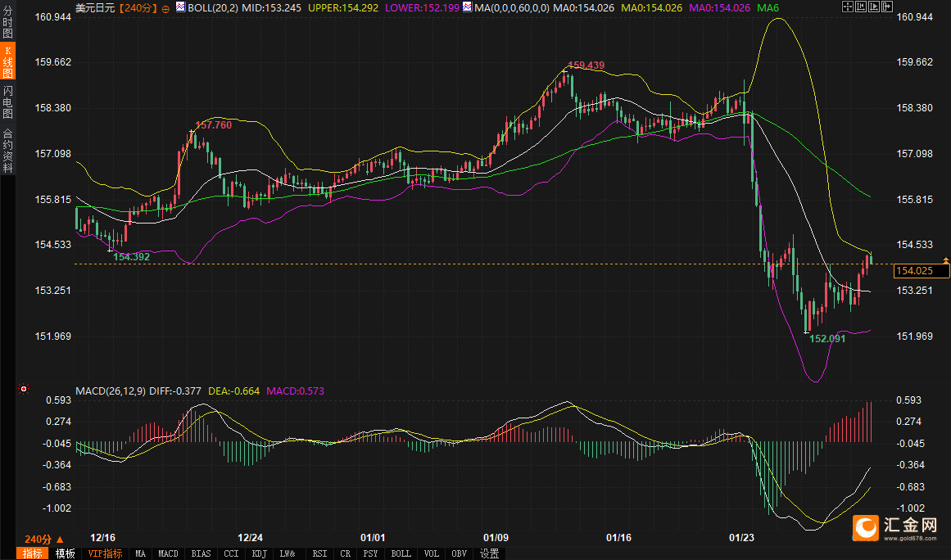Select the 模板 tab
The image size is (951, 560).
[x=65, y=553]
